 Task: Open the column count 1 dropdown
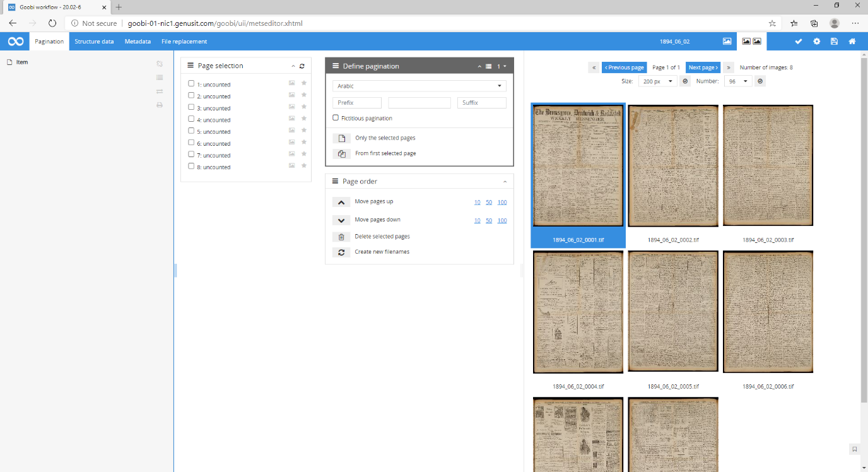tap(501, 66)
